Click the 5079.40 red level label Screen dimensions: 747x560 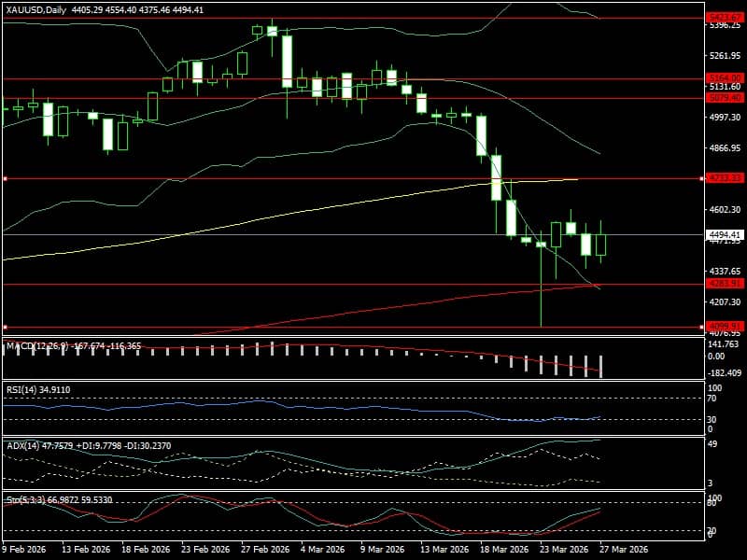pos(725,98)
